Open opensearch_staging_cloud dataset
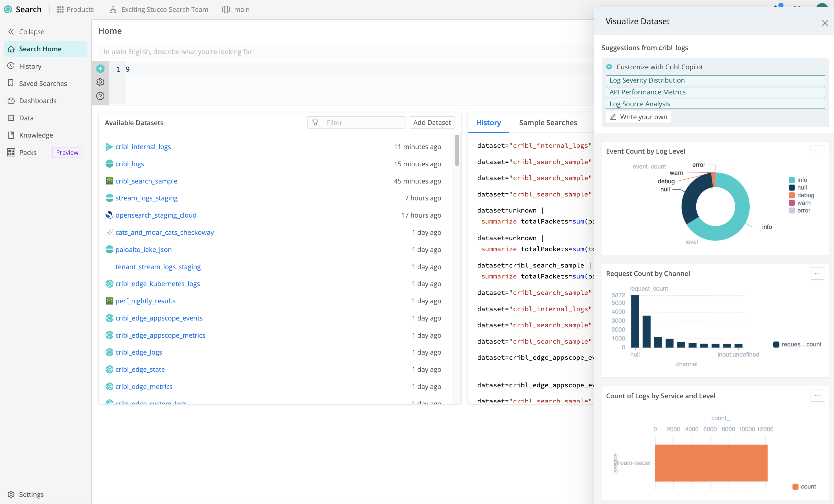Viewport: 834px width, 504px height. click(x=156, y=215)
